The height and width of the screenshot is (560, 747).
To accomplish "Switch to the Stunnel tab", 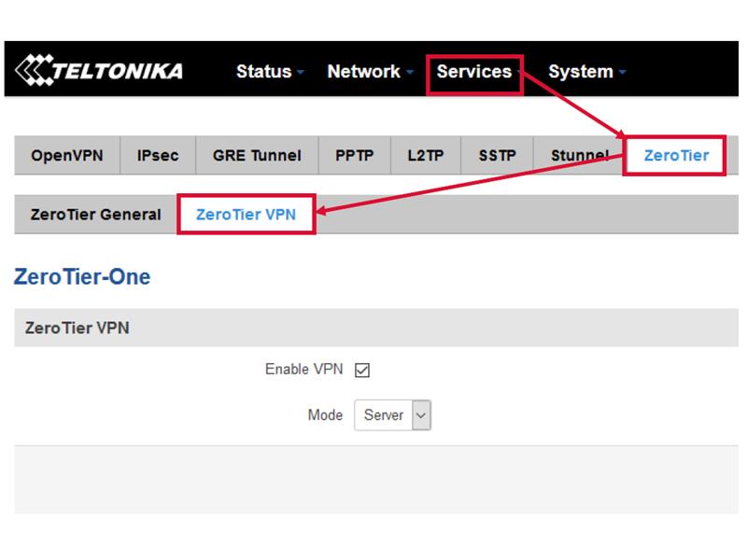I will 579,155.
